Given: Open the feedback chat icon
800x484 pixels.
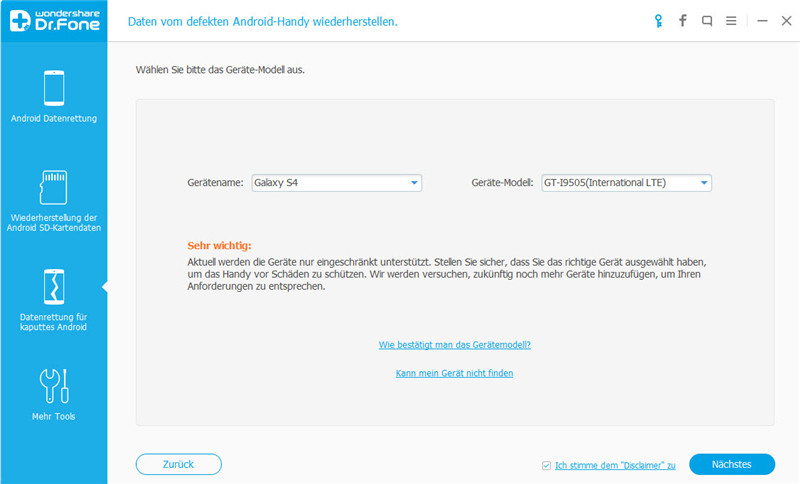Looking at the screenshot, I should tap(707, 21).
